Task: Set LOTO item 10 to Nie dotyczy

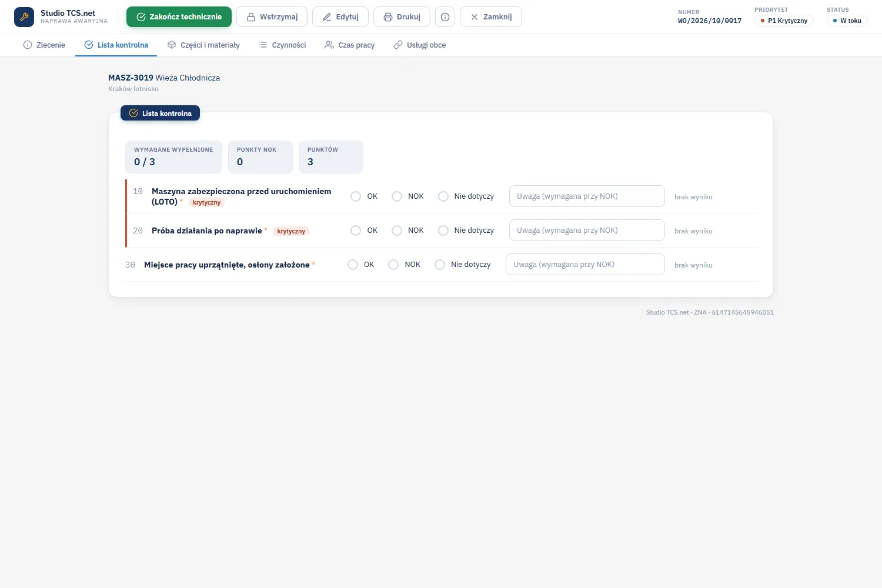Action: coord(443,196)
